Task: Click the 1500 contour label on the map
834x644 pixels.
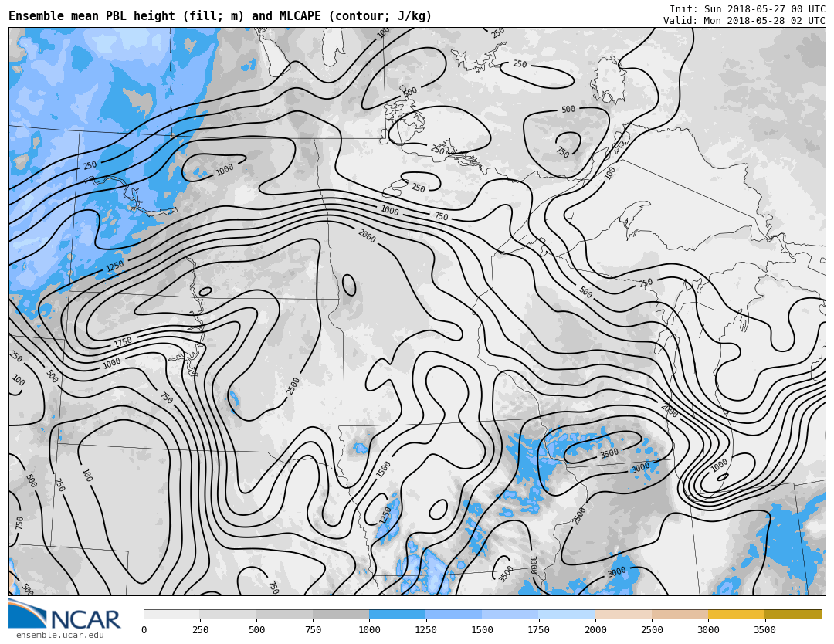Action: point(384,469)
